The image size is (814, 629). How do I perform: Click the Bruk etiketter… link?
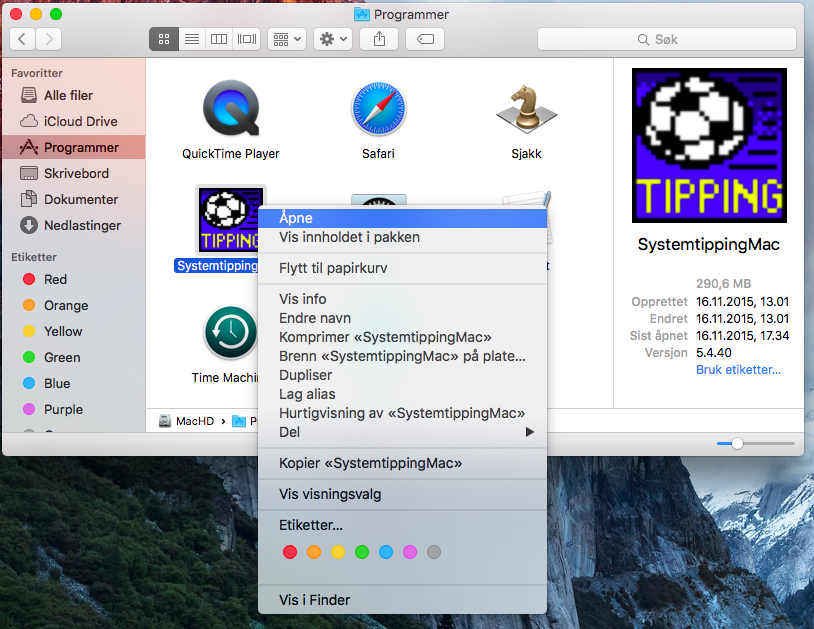[738, 370]
